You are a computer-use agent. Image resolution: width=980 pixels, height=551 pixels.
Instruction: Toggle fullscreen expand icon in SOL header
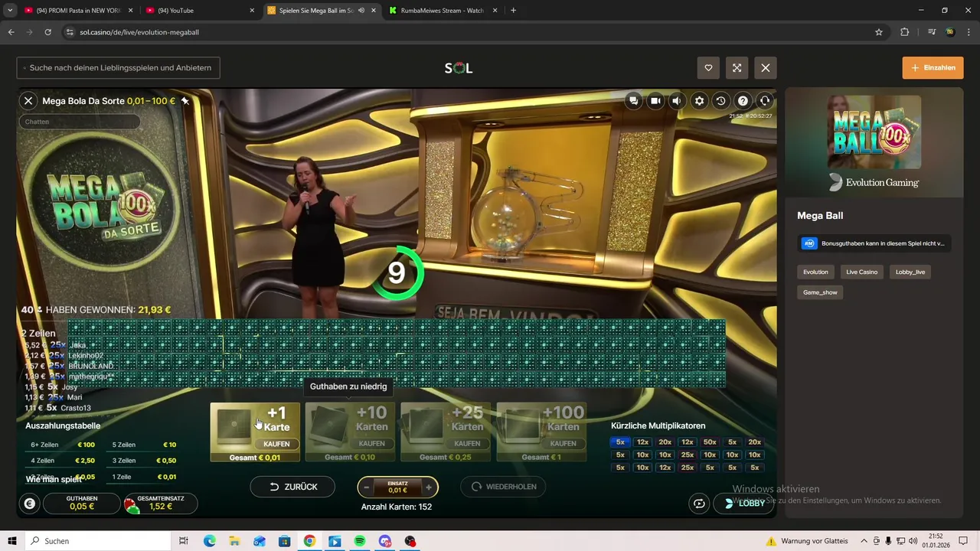(737, 67)
